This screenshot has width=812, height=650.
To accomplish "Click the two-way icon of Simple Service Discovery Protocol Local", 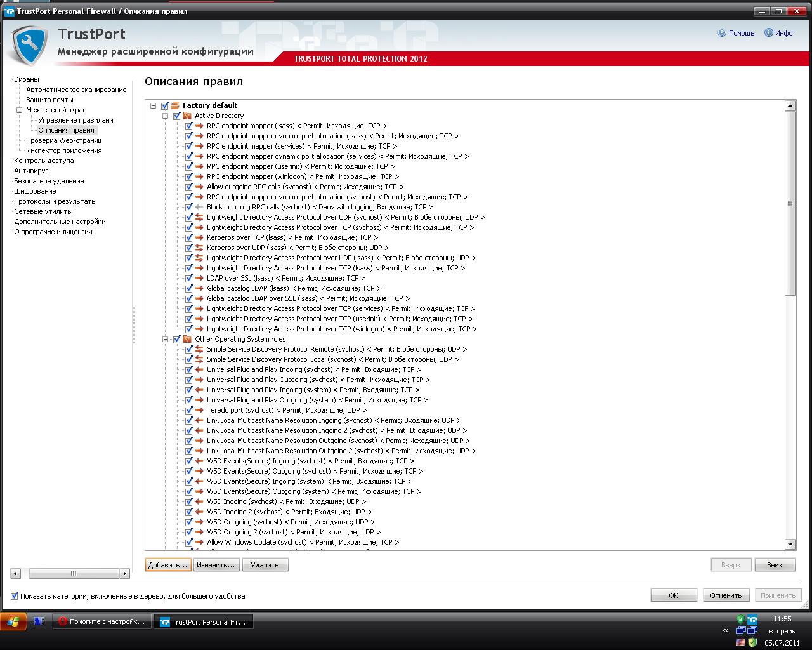I will point(199,359).
